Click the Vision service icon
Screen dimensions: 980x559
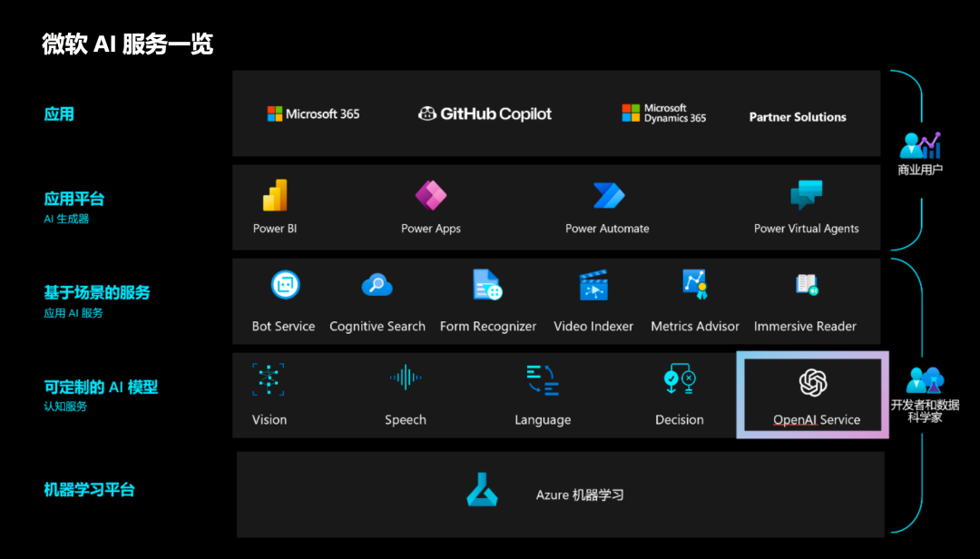tap(268, 379)
